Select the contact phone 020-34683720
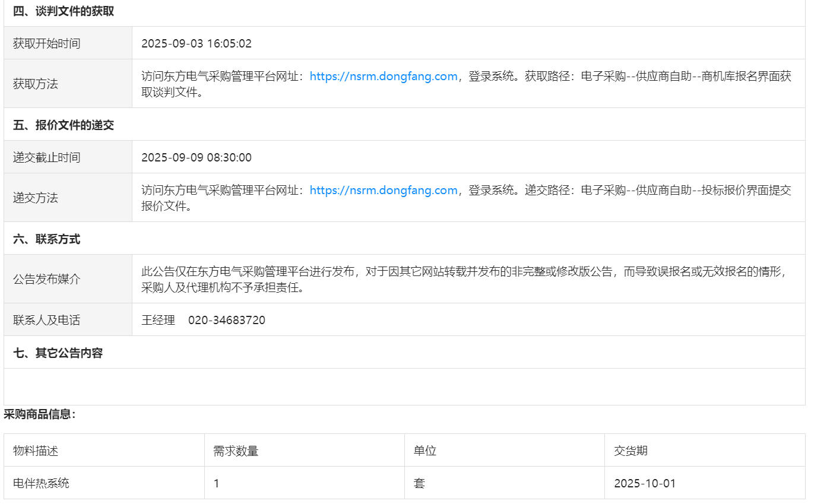The width and height of the screenshot is (827, 504). click(x=227, y=321)
